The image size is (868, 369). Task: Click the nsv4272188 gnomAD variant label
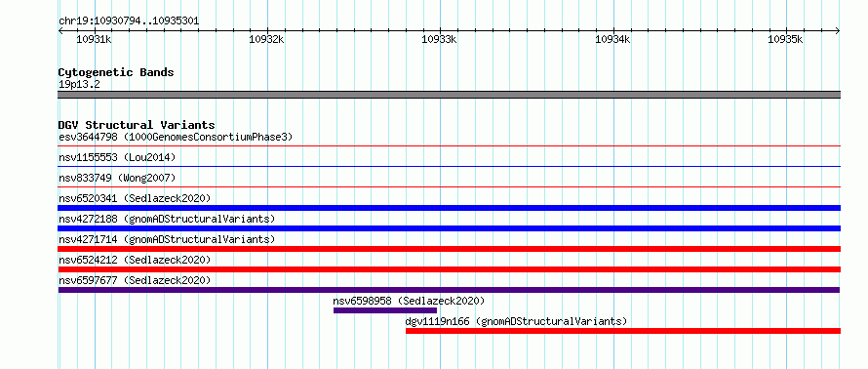(167, 219)
